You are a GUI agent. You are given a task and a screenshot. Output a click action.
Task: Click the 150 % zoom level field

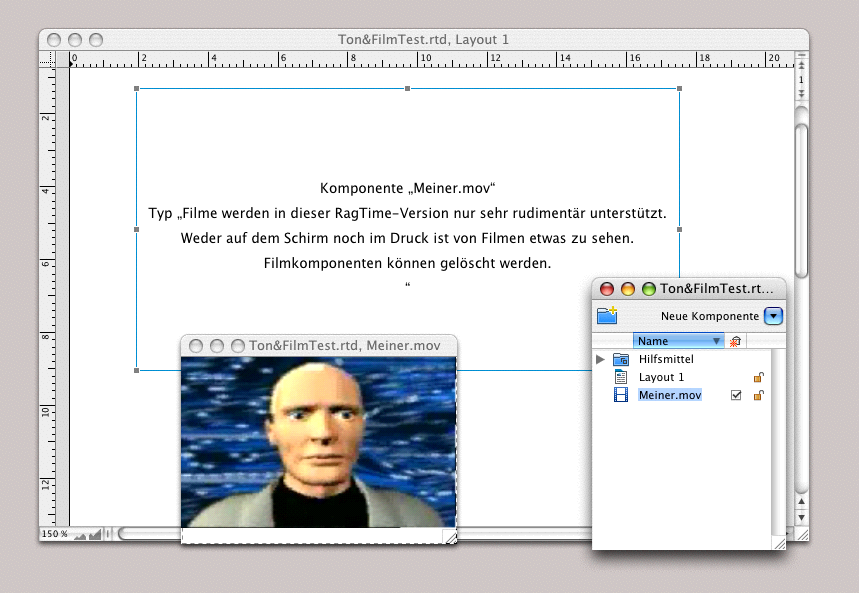54,535
